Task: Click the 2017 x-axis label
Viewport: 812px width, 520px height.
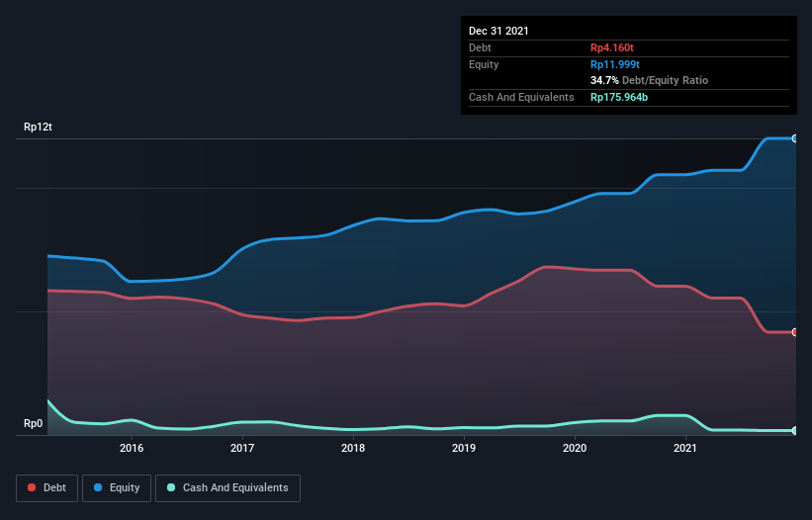Action: pos(242,448)
